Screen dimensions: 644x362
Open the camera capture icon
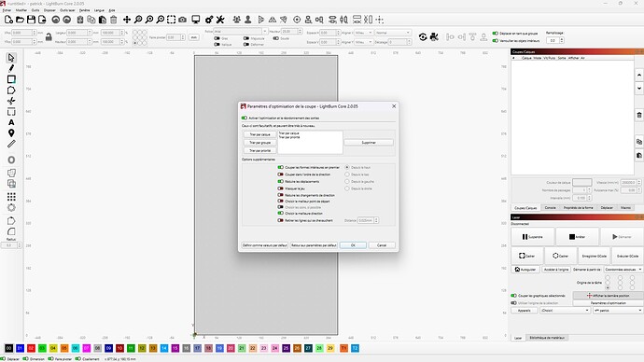pyautogui.click(x=182, y=20)
